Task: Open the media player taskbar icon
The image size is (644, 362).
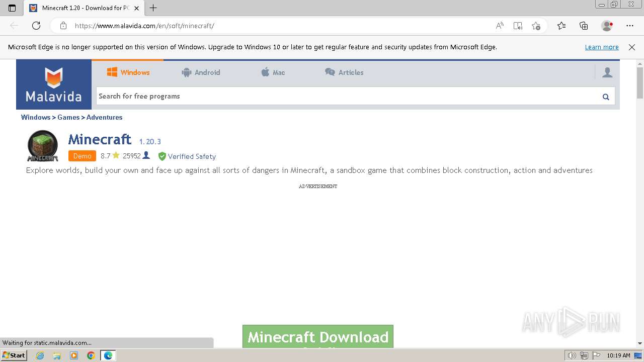Action: pos(74,355)
